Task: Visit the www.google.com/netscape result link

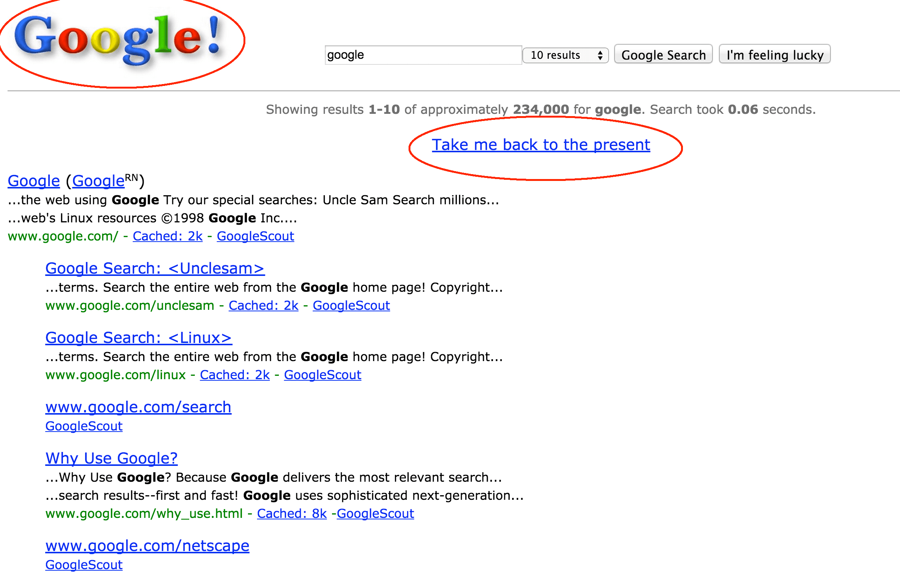Action: coord(147,545)
